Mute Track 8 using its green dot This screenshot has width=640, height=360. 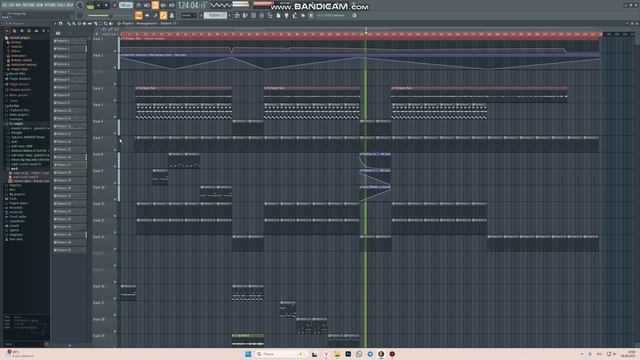pyautogui.click(x=115, y=166)
